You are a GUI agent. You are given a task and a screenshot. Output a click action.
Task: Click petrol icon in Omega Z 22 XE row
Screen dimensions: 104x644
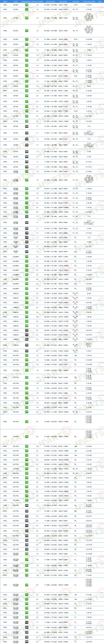[x=27, y=307]
